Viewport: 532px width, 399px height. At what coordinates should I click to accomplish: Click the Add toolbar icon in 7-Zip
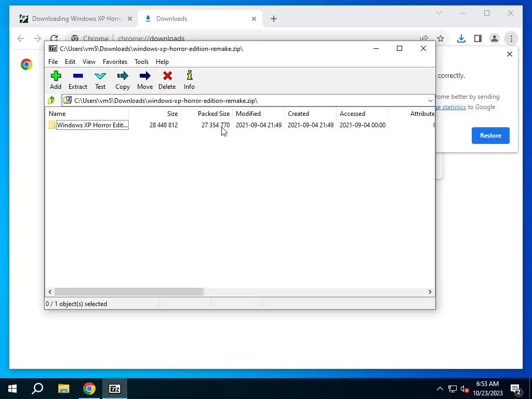tap(56, 80)
